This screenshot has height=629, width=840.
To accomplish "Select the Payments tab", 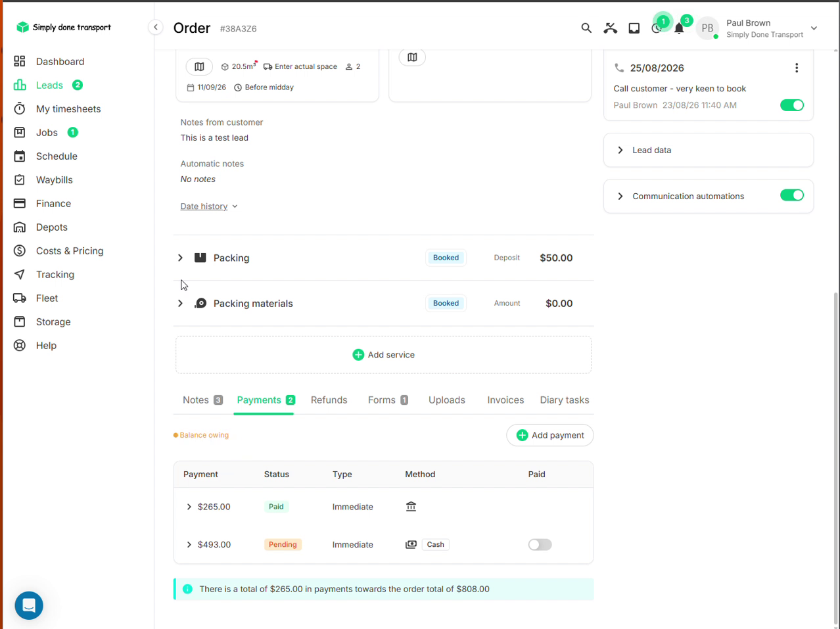I will click(266, 400).
